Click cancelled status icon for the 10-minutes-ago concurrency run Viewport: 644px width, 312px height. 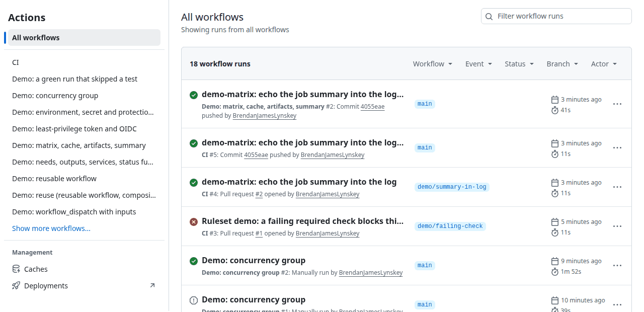pyautogui.click(x=194, y=300)
